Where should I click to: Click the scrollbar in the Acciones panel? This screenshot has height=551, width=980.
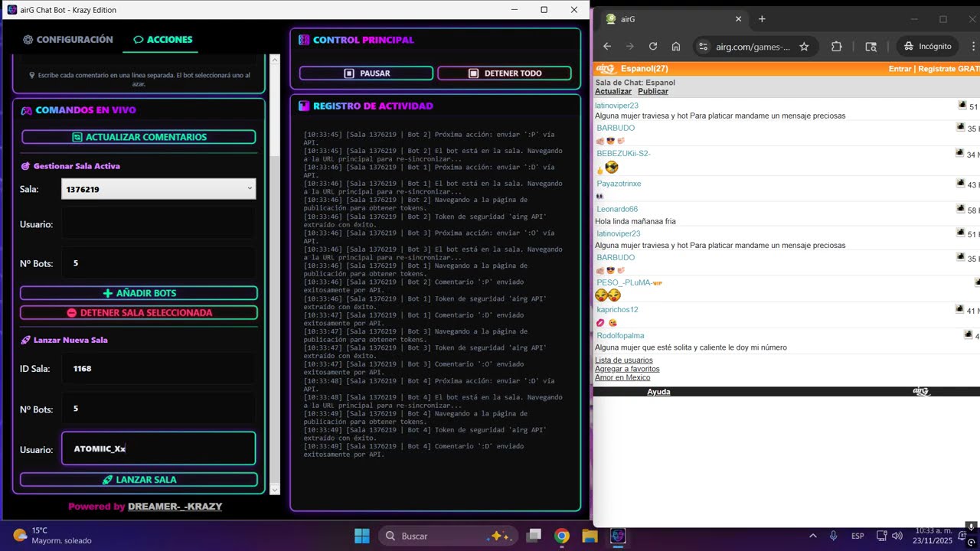pos(275,105)
